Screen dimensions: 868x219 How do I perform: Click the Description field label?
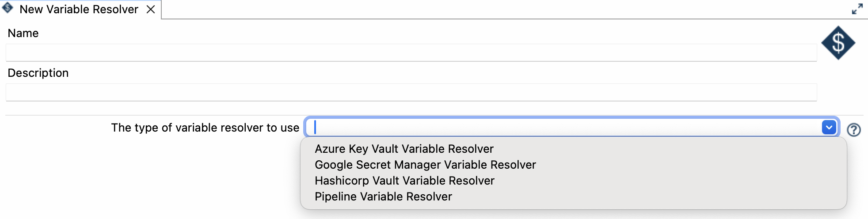point(38,73)
